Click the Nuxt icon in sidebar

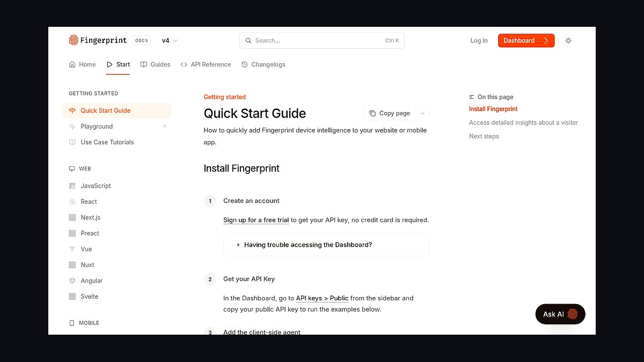[x=72, y=265]
